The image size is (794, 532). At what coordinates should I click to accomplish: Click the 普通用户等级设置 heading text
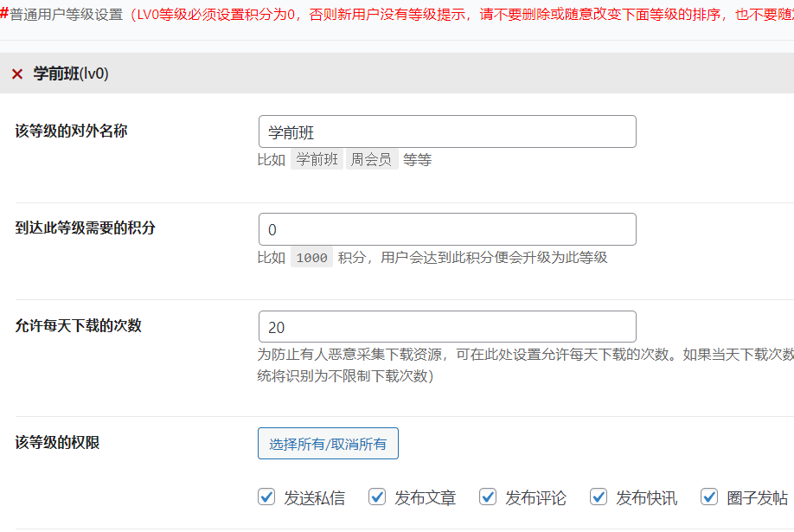pos(67,14)
